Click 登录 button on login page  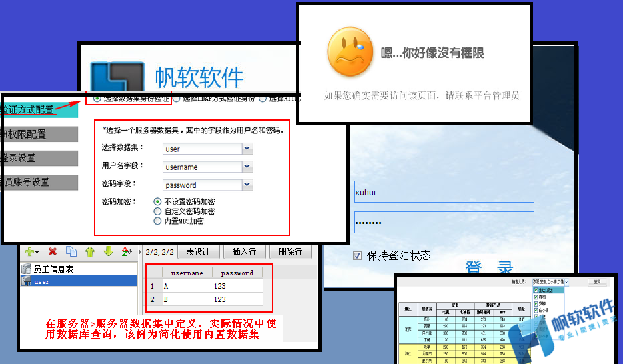489,267
